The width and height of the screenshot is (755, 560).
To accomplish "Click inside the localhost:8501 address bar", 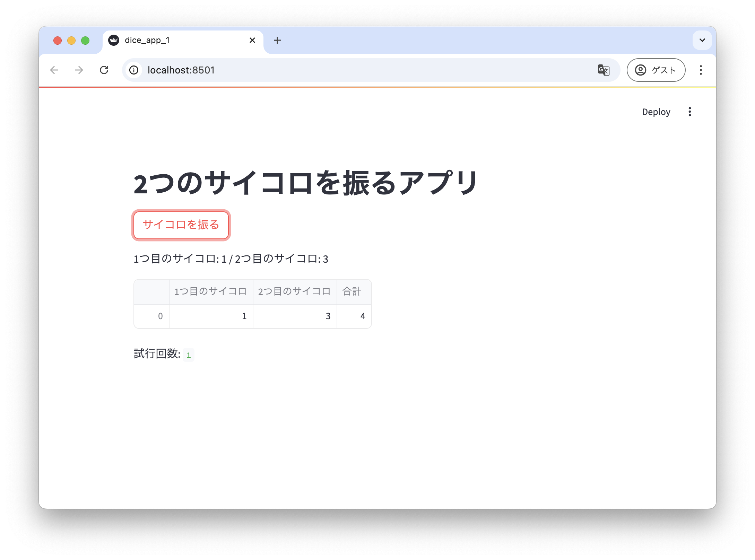I will [x=208, y=70].
